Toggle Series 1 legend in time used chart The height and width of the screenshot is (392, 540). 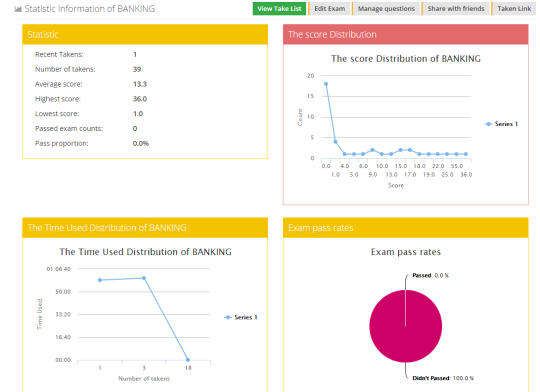click(x=241, y=317)
